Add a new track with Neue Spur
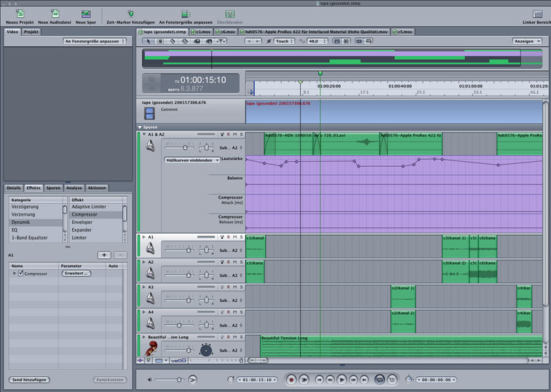This screenshot has width=551, height=392. point(85,13)
